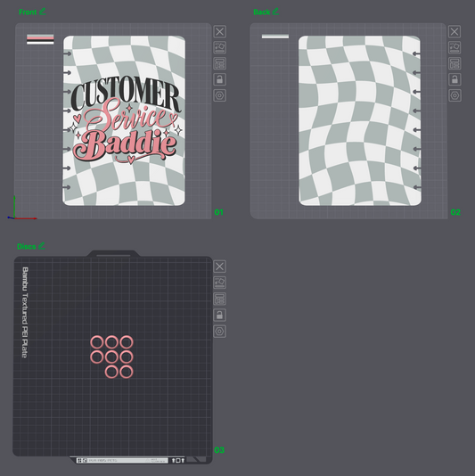The height and width of the screenshot is (476, 475).
Task: Select the pink disc rings on plate 03
Action: coord(111,357)
